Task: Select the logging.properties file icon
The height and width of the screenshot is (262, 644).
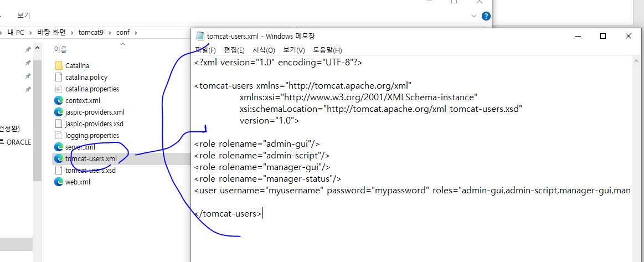Action: click(x=58, y=135)
